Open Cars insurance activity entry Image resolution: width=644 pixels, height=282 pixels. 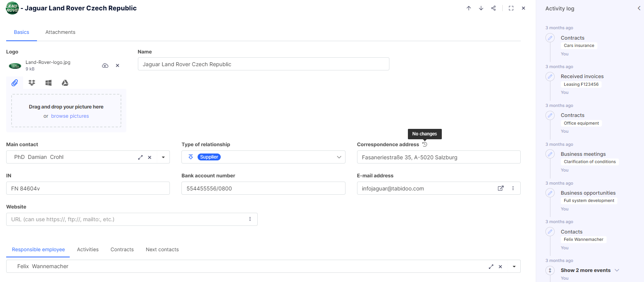(x=579, y=45)
